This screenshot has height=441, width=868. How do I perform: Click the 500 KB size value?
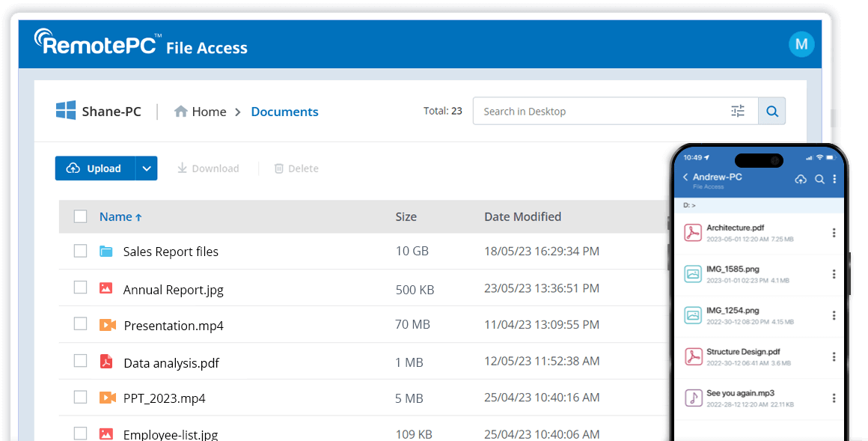click(415, 290)
